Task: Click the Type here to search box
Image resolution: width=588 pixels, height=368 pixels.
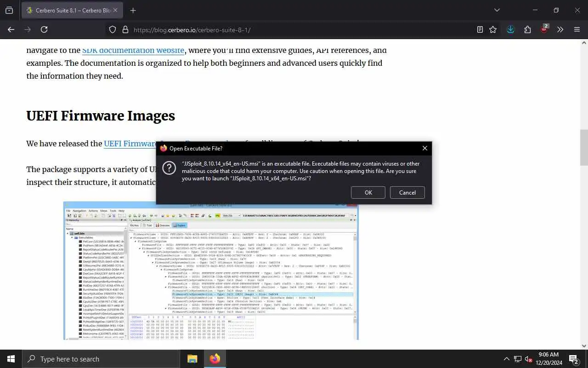Action: 101,359
